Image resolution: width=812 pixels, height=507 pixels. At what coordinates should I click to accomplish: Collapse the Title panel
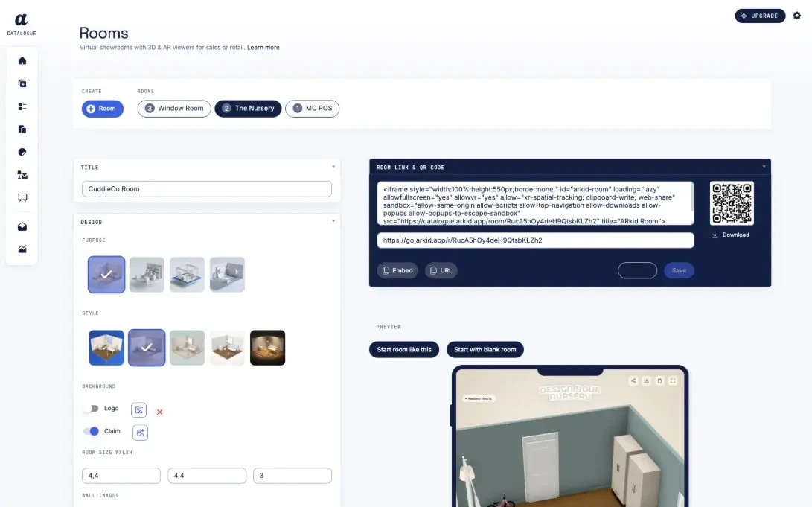[333, 167]
